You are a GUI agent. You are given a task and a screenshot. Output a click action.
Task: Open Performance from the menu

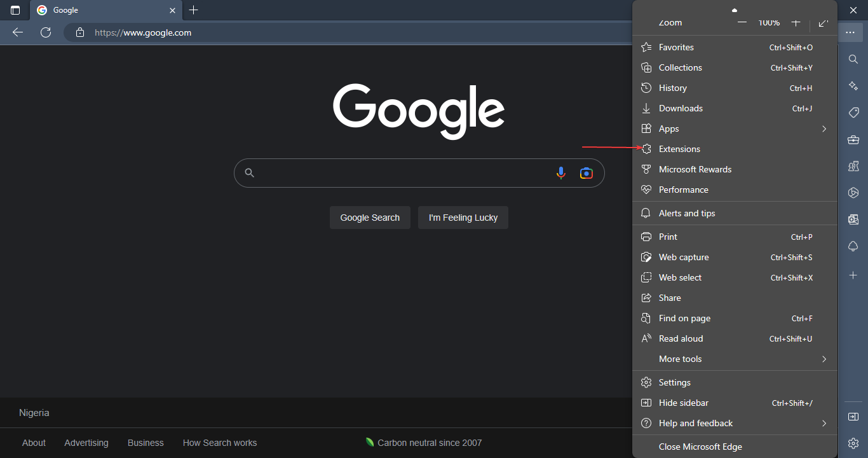click(x=735, y=190)
